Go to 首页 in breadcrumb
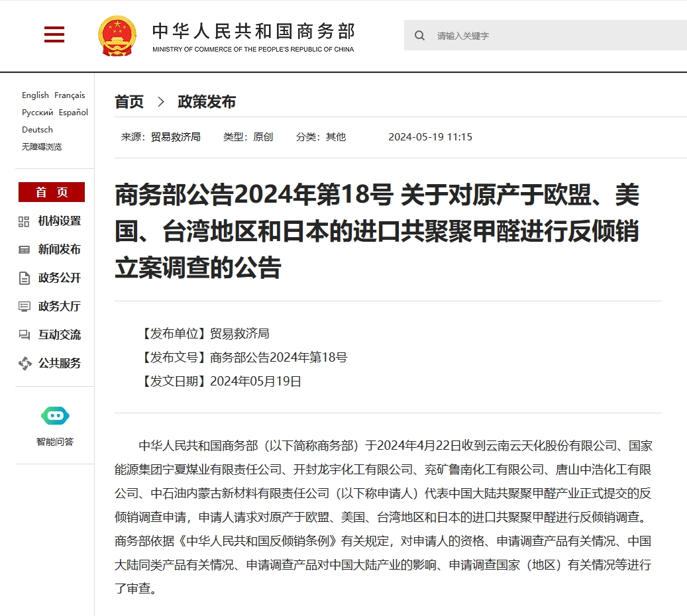Viewport: 687px width, 616px height. [x=129, y=101]
